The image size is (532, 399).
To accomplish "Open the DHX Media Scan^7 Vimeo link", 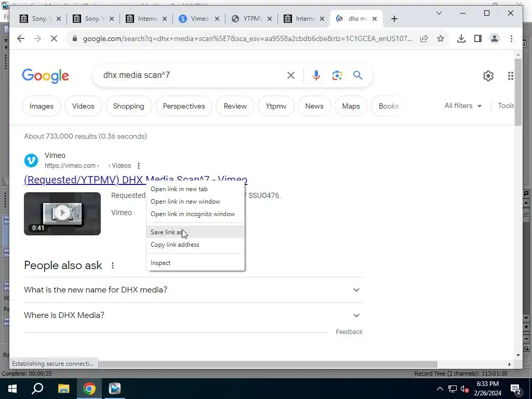I will tap(136, 180).
